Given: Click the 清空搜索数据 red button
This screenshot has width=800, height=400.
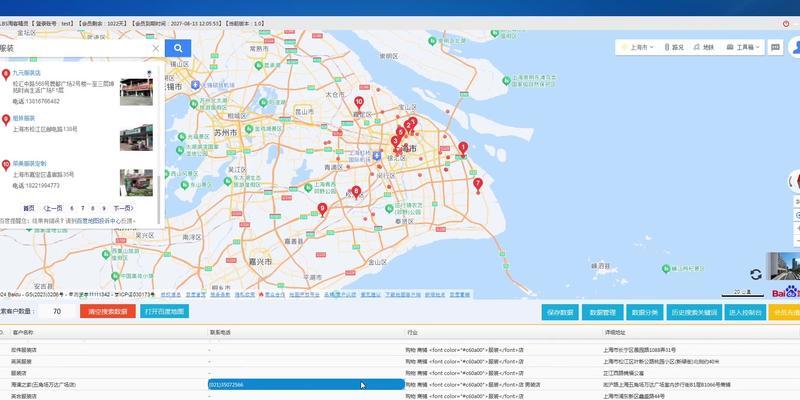Looking at the screenshot, I should pos(108,311).
